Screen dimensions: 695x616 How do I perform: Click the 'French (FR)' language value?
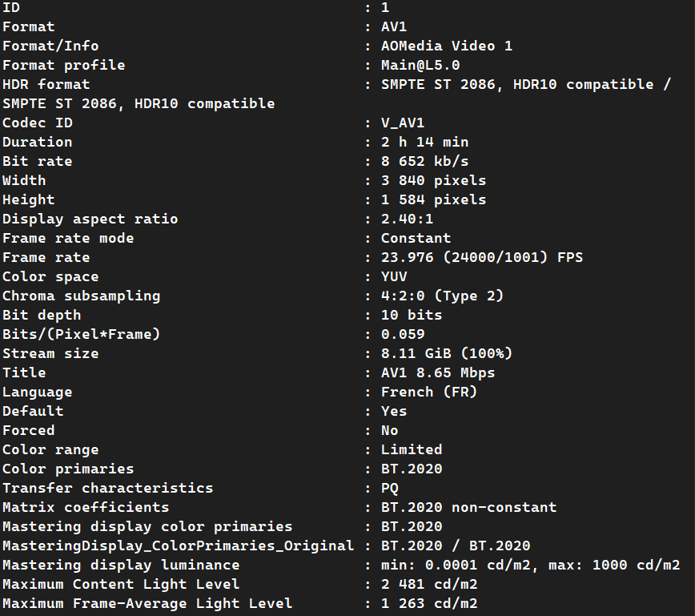(x=428, y=392)
